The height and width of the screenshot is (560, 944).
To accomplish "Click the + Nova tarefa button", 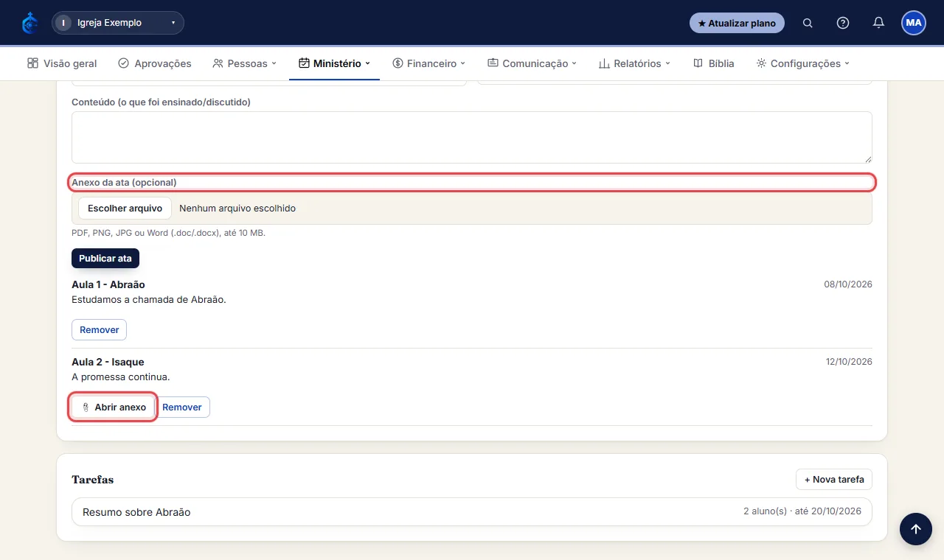I will pos(834,479).
